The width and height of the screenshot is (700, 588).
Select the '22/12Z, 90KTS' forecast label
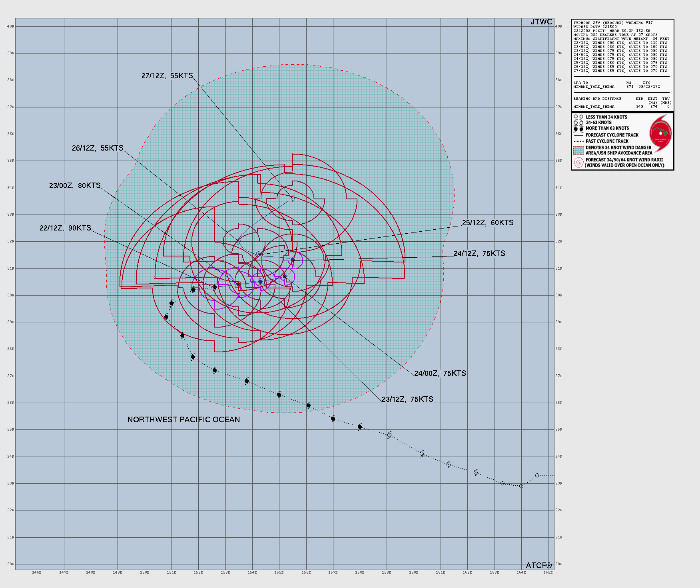coord(65,228)
